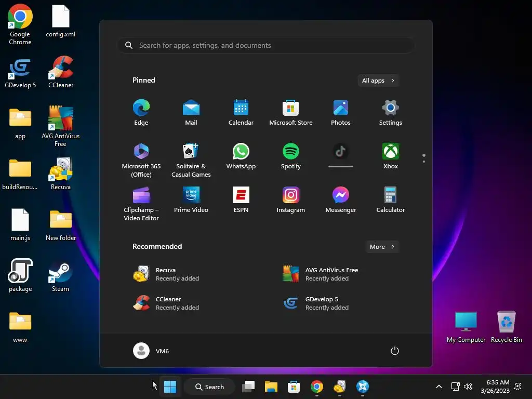Screen dimensions: 532x399
Task: Select the app folder on the desktop
Action: tap(20, 124)
